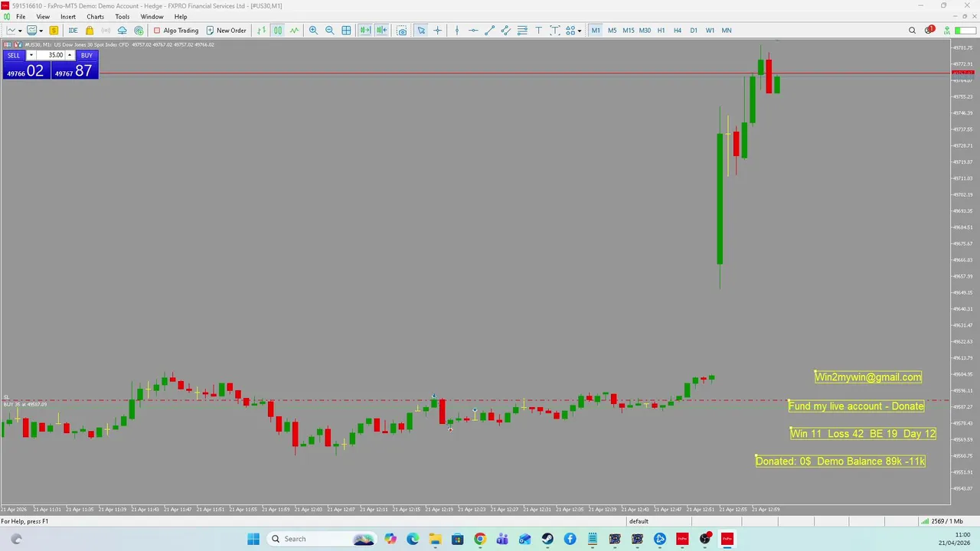Click the Win2mywin@gmail.com chart label
Viewport: 980px width, 551px height.
(868, 377)
